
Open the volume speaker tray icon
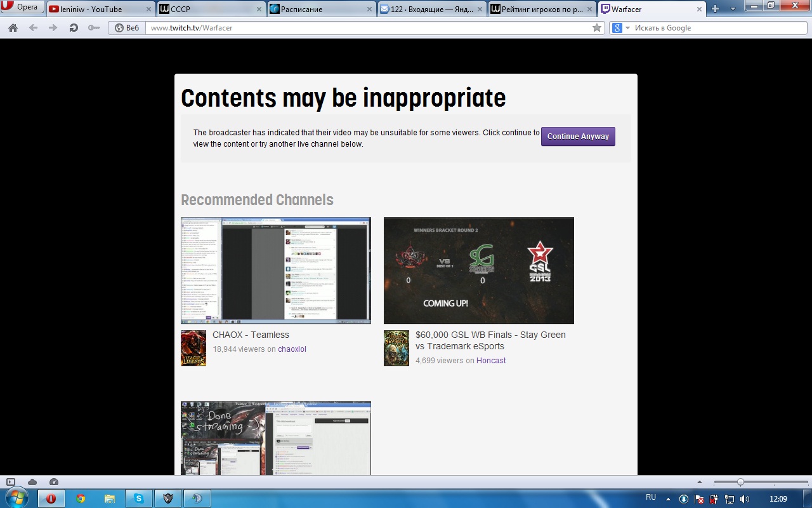745,499
